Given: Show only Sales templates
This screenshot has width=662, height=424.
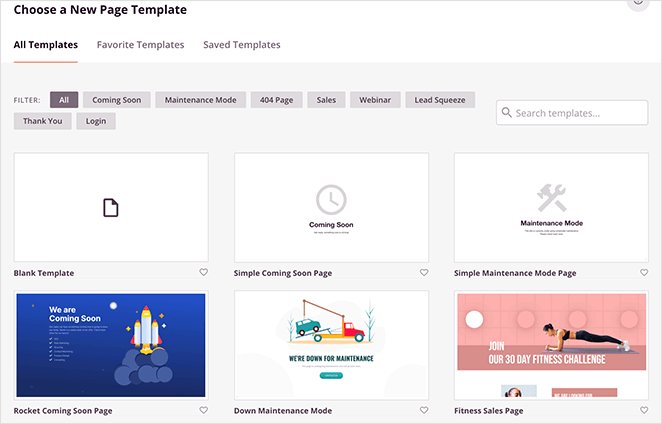Looking at the screenshot, I should click(326, 100).
